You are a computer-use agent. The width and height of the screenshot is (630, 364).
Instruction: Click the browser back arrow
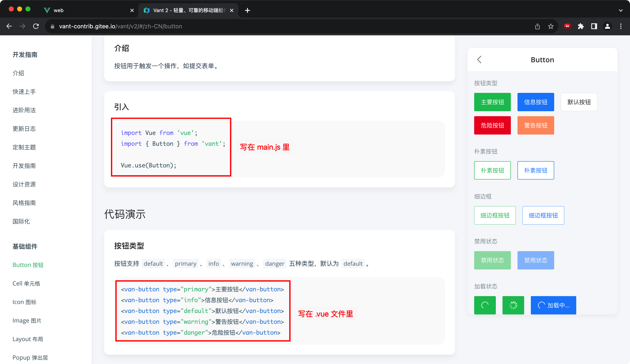pos(9,26)
